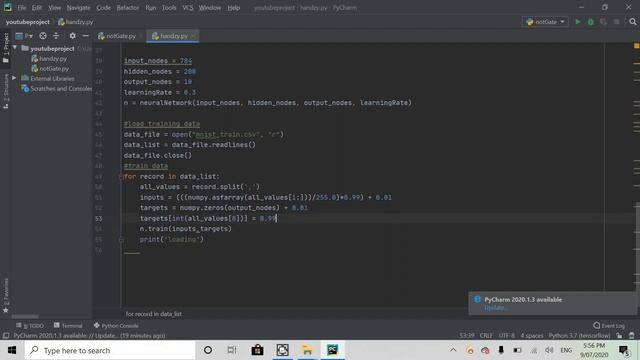The width and height of the screenshot is (640, 360).
Task: Open the Tools menu
Action: click(169, 8)
